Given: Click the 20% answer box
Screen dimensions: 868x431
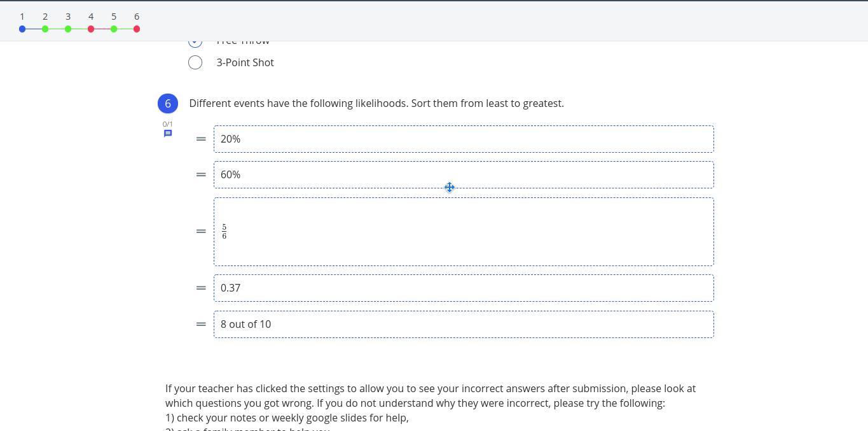Looking at the screenshot, I should pyautogui.click(x=464, y=139).
